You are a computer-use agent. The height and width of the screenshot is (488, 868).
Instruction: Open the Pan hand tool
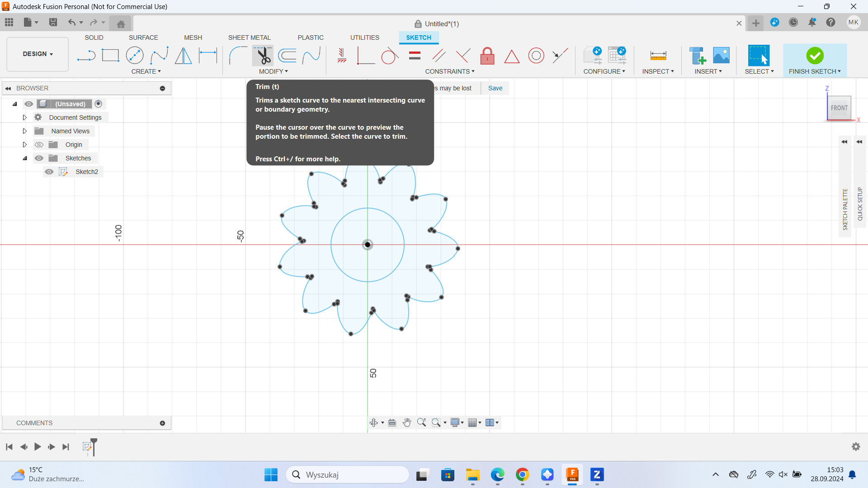[407, 422]
